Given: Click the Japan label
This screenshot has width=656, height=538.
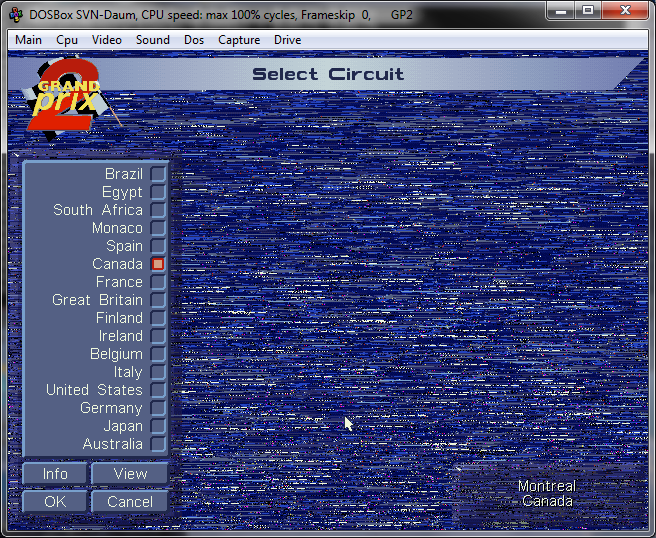Looking at the screenshot, I should coord(123,426).
